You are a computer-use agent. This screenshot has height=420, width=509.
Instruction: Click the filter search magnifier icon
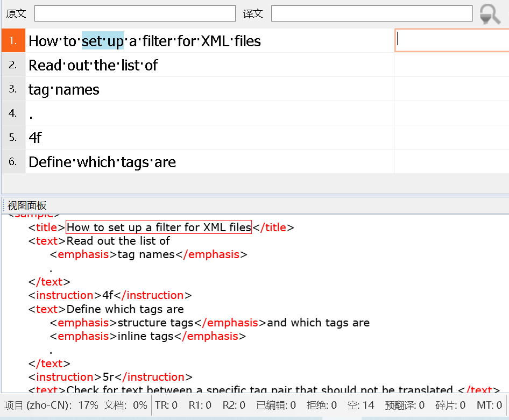(x=490, y=14)
